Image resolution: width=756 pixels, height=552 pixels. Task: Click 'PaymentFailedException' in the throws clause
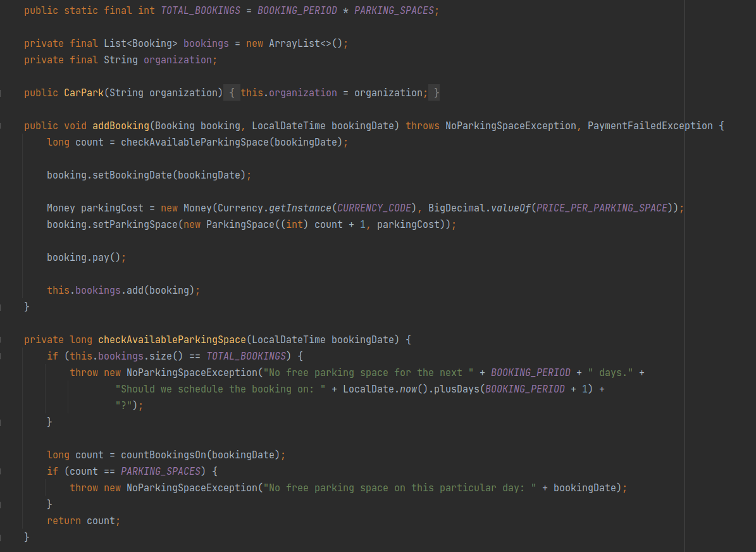[650, 125]
